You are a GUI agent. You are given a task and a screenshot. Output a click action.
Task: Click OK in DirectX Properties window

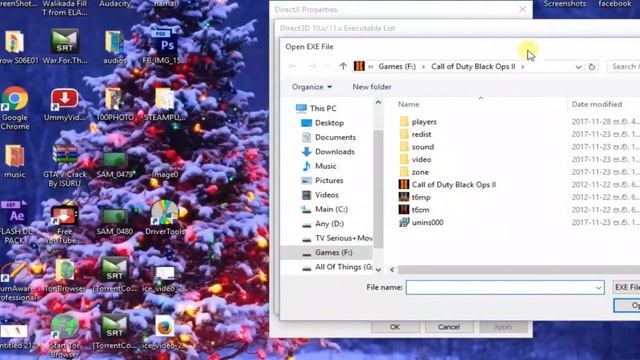pos(395,327)
